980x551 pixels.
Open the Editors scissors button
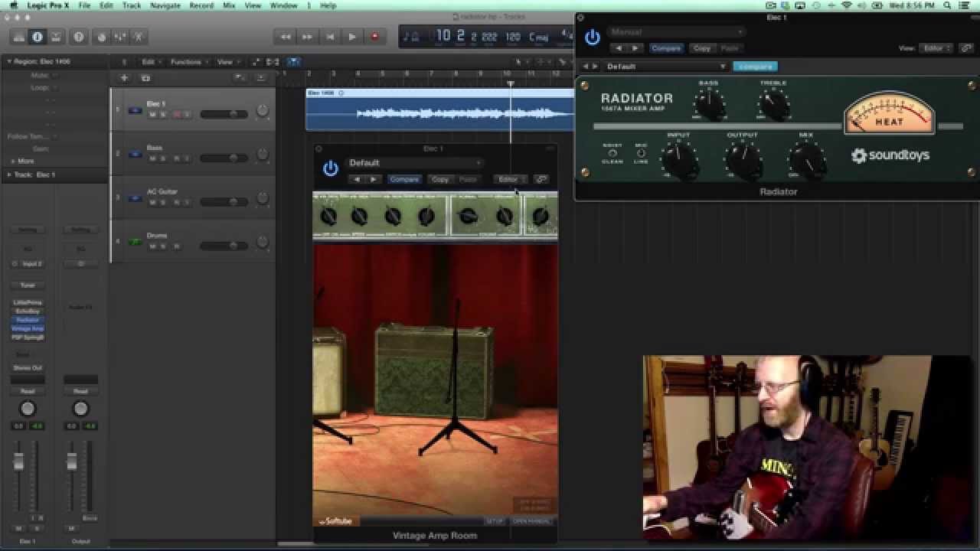pyautogui.click(x=139, y=37)
